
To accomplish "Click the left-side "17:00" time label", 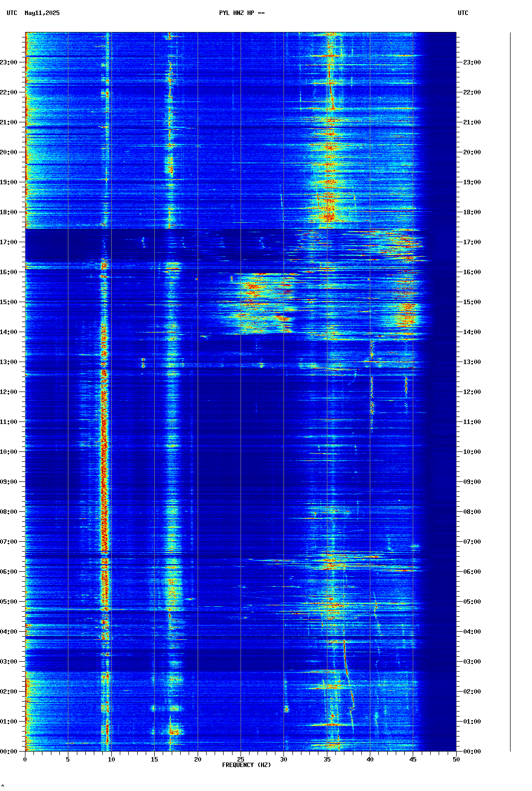I will coord(9,242).
